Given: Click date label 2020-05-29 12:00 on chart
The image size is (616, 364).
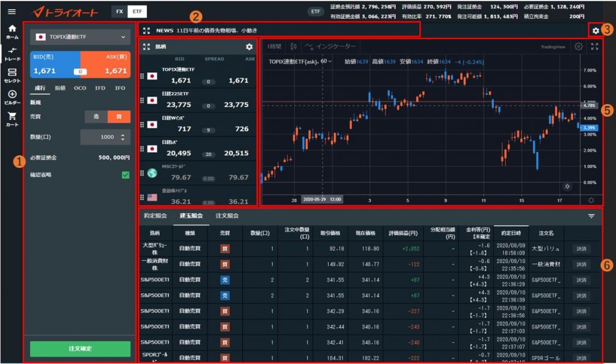Looking at the screenshot, I should [322, 200].
